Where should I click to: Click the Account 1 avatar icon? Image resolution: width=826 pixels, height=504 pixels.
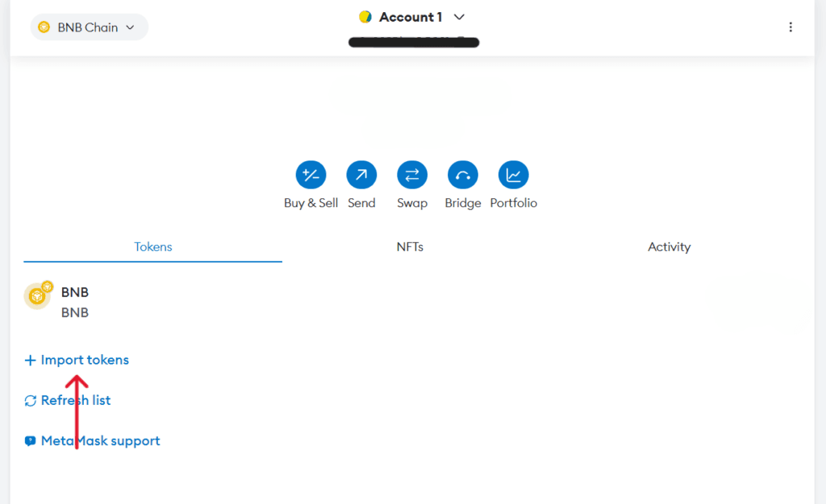365,18
